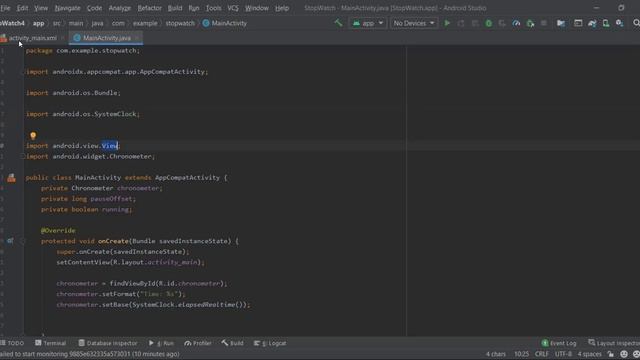Toggle the Run tool window at bottom

tap(161, 343)
